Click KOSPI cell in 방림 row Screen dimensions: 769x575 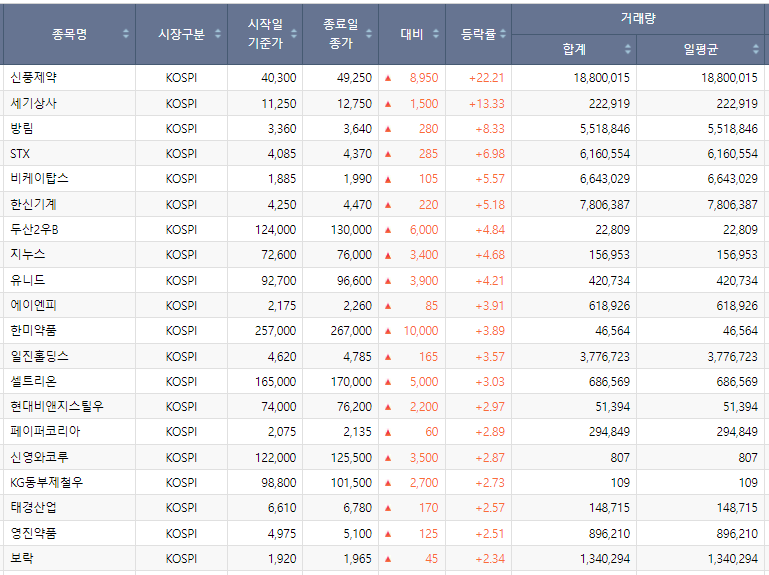181,129
